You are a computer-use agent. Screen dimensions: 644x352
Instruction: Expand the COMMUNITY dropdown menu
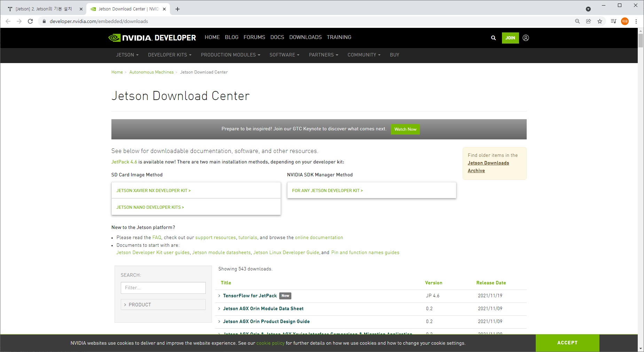[364, 55]
